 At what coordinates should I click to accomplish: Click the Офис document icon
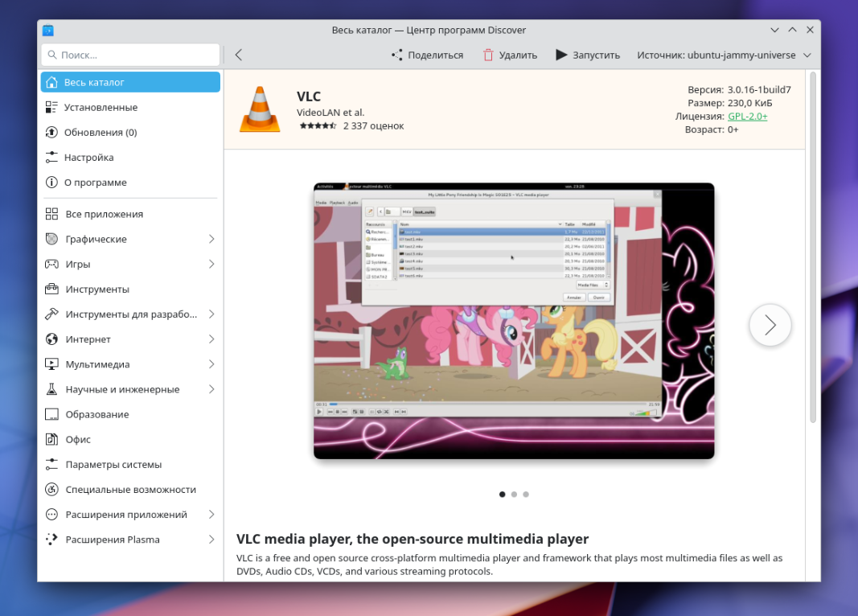coord(51,439)
